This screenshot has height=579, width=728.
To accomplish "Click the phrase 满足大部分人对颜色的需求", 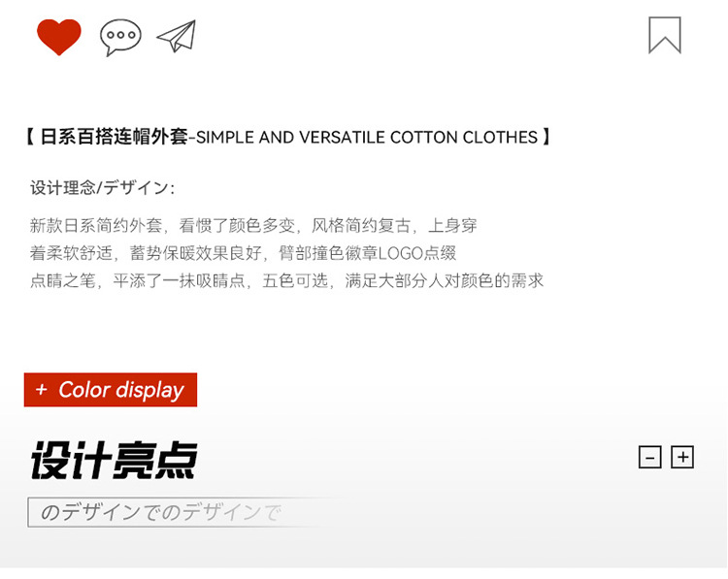I will pyautogui.click(x=445, y=280).
